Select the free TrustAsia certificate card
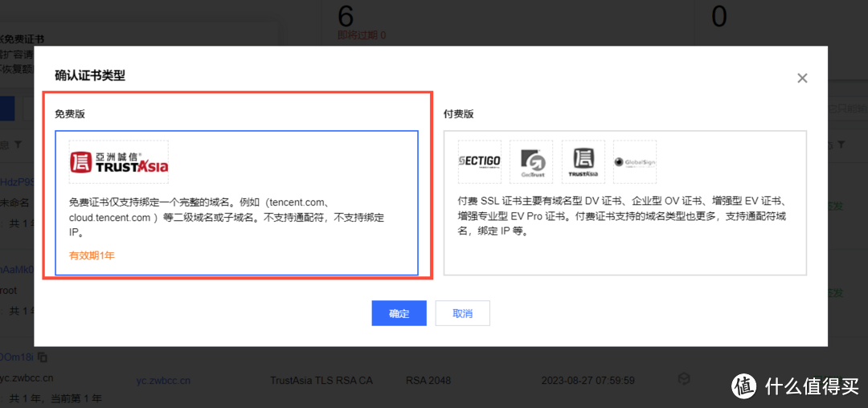 click(236, 203)
